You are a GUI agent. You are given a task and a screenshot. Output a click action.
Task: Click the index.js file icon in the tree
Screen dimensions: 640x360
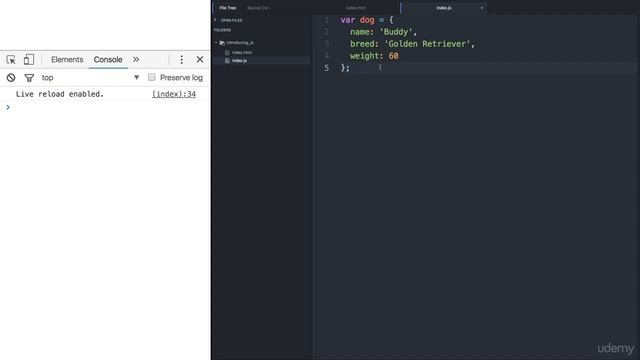[227, 60]
